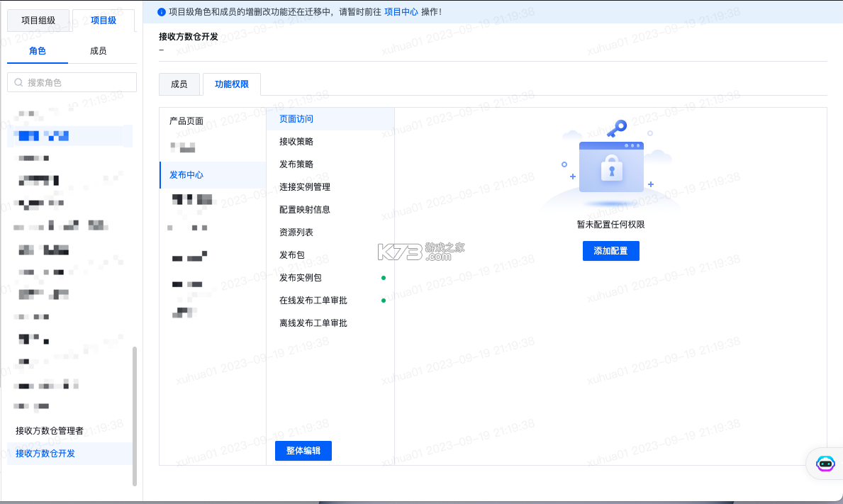Image resolution: width=843 pixels, height=504 pixels.
Task: Click into the 搜索角色 search field
Action: pyautogui.click(x=72, y=82)
